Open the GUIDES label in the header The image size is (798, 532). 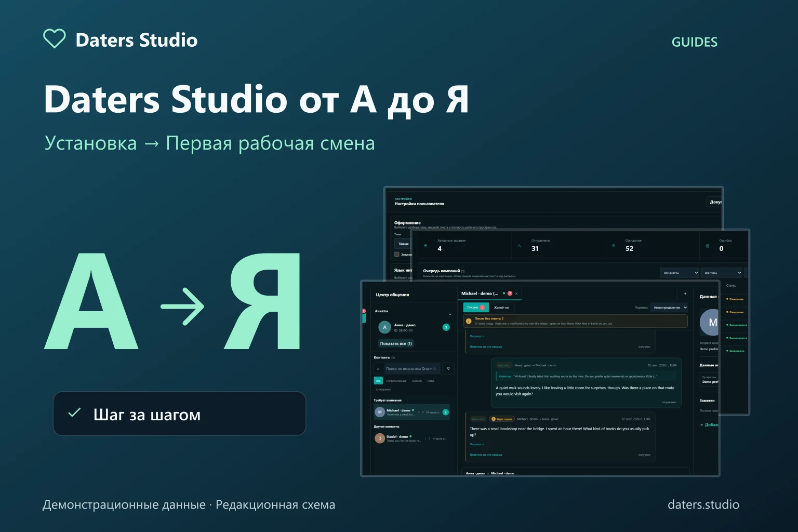point(694,42)
